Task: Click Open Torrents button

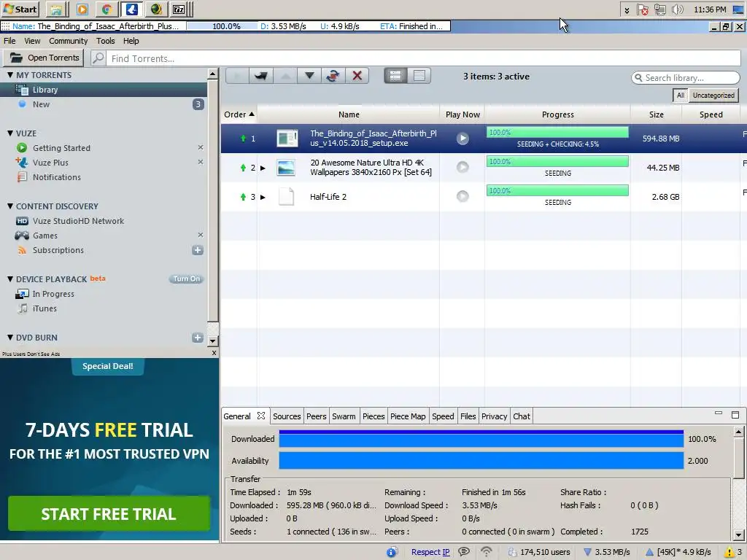Action: [x=43, y=58]
